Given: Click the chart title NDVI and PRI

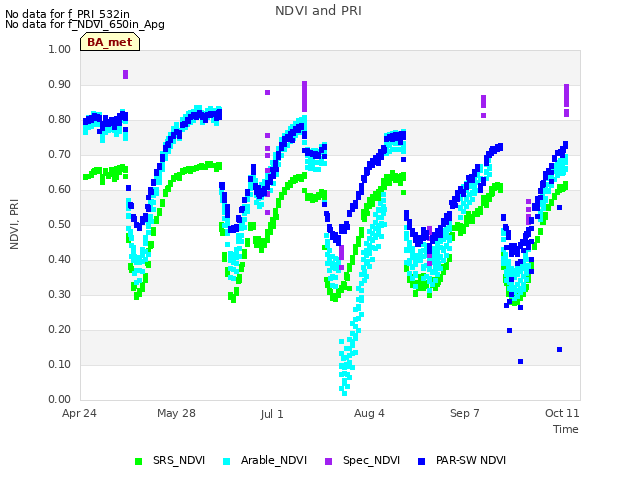Looking at the screenshot, I should (318, 11).
